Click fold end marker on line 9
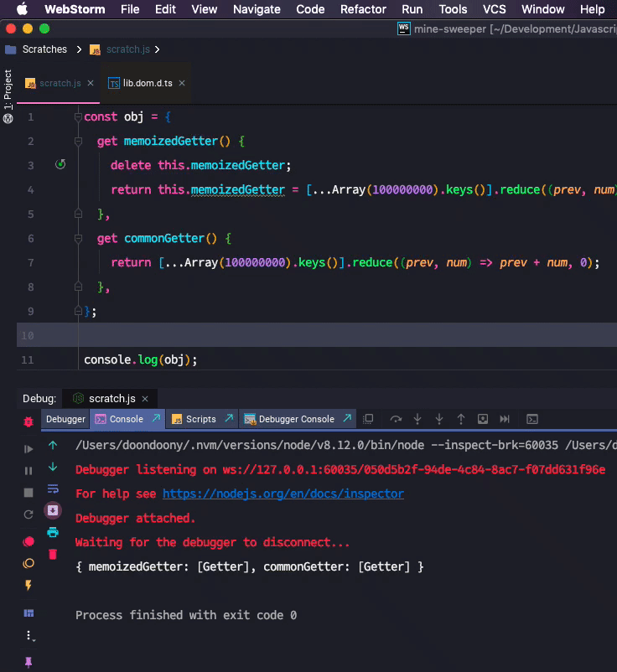Viewport: 617px width, 672px height. 78,311
